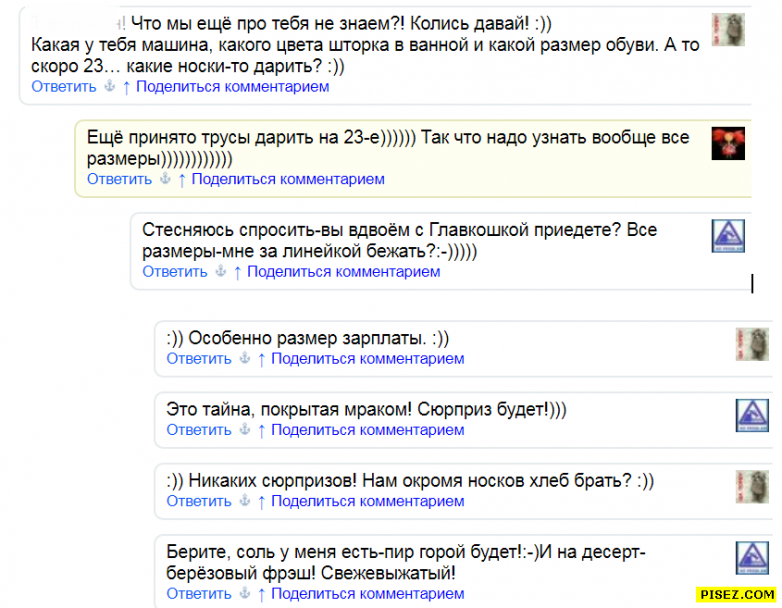
Task: Click anchor icon under 'Что мы ещё про тебя' comment
Action: (x=110, y=87)
